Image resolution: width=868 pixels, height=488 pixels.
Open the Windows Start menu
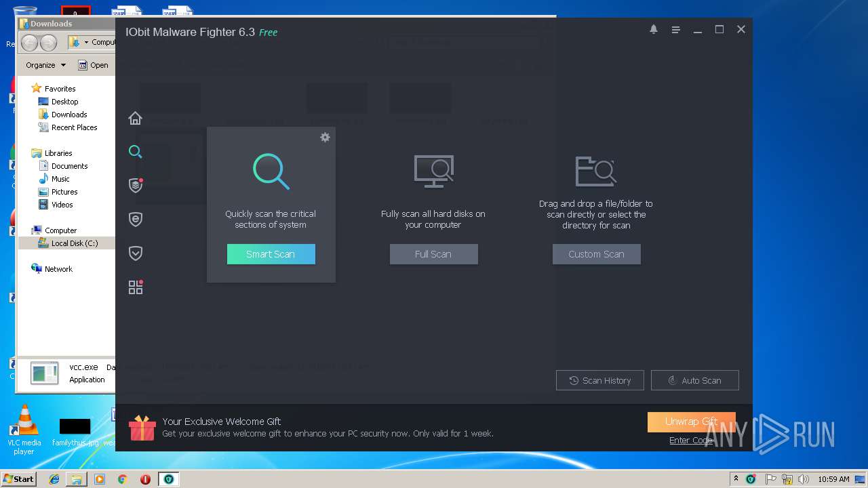[x=18, y=479]
